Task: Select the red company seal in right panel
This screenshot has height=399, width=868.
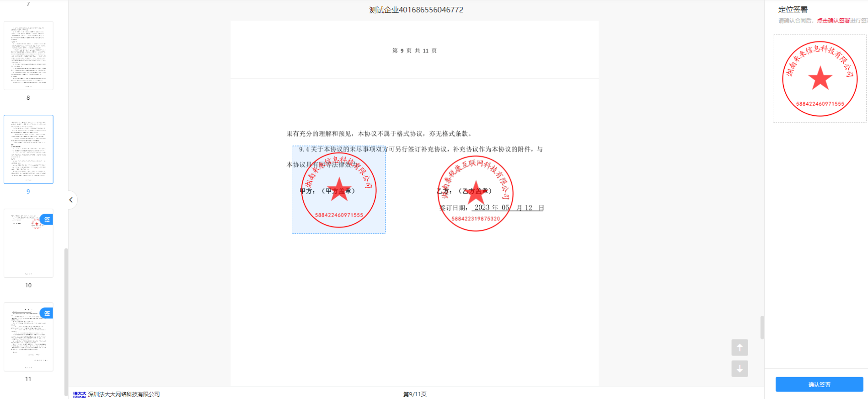Action: coord(820,79)
